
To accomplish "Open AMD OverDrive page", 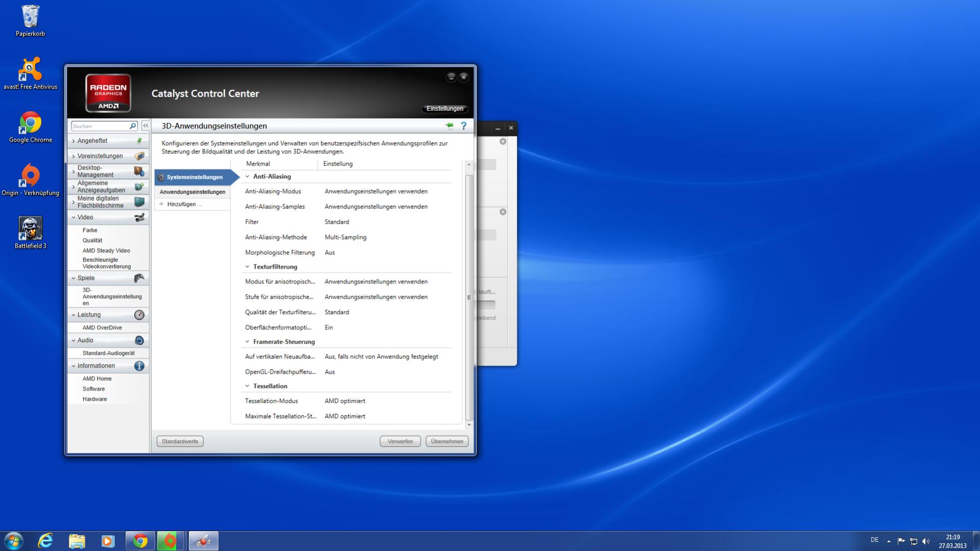I will click(102, 328).
